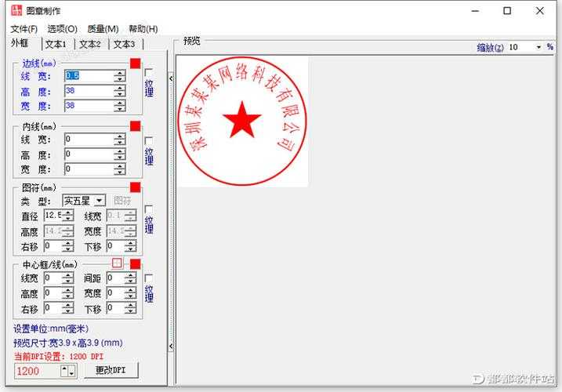
Task: Open the 内线 red color swatch
Action: 135,125
